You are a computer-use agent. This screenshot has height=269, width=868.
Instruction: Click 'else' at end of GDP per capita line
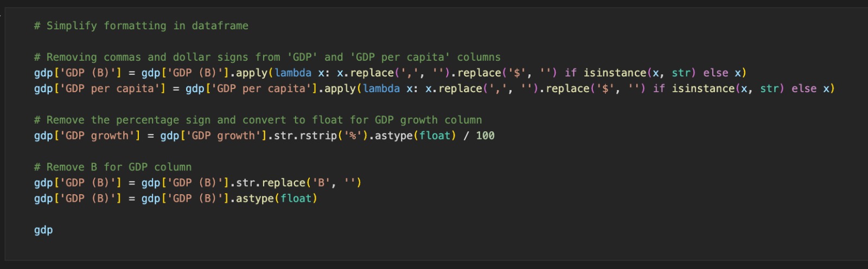point(804,88)
